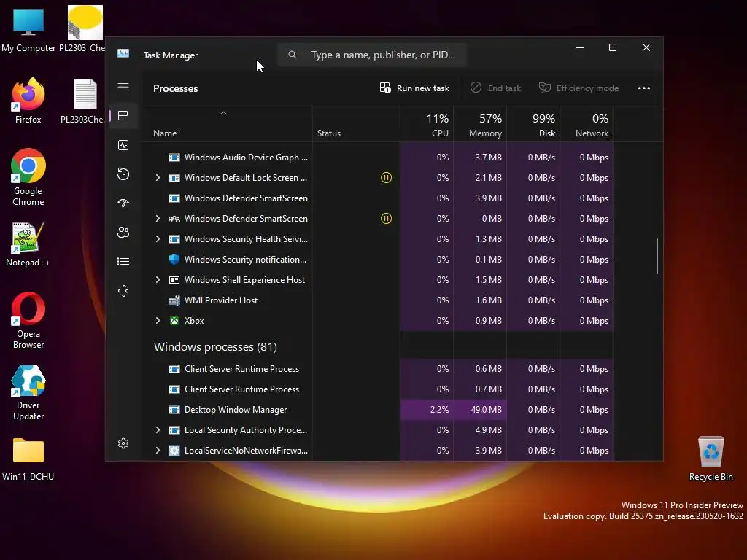
Task: Sort by the Network column header
Action: click(587, 125)
